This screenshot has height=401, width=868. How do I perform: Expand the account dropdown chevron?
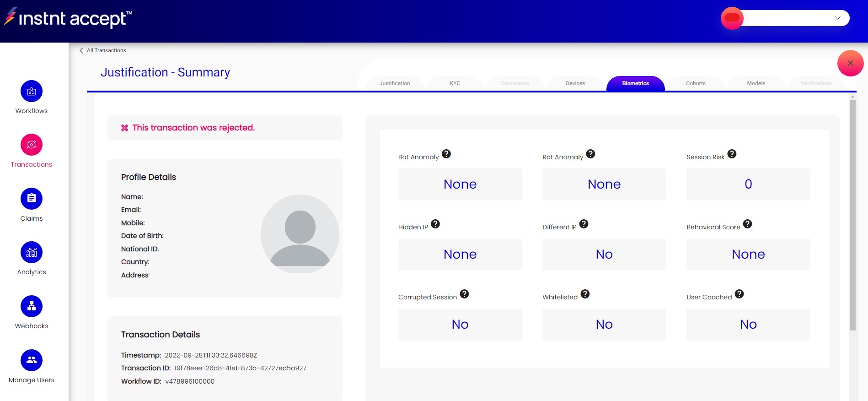point(837,18)
